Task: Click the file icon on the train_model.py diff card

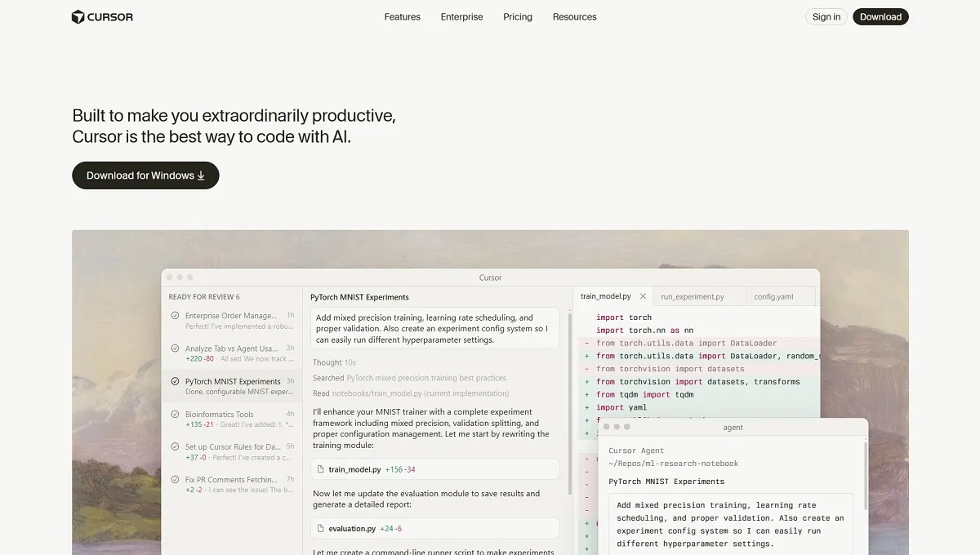Action: click(320, 468)
